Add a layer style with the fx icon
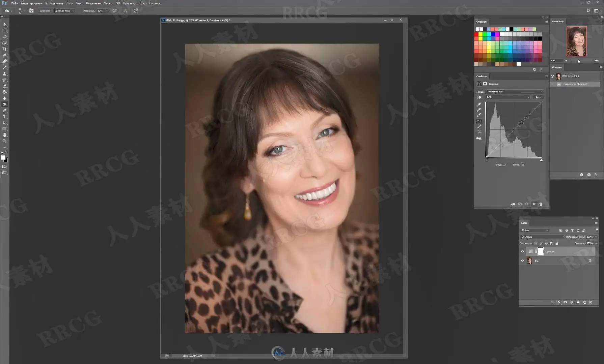604x364 pixels. coord(559,302)
